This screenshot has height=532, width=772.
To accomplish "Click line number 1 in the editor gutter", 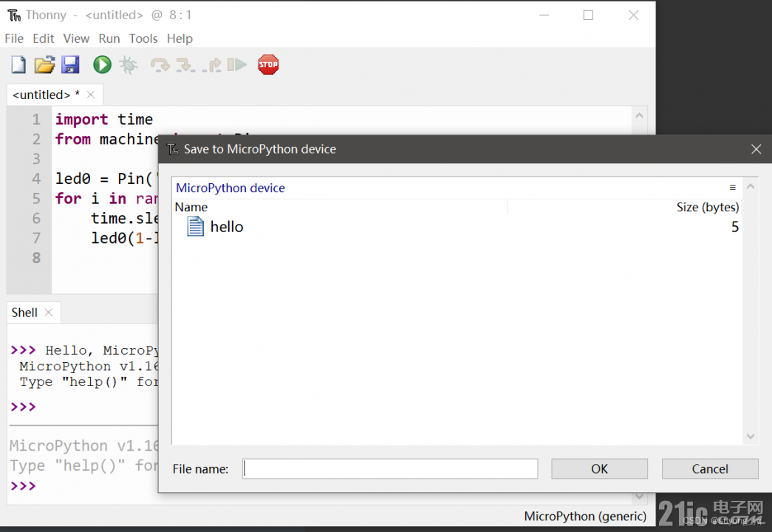I will pyautogui.click(x=36, y=119).
